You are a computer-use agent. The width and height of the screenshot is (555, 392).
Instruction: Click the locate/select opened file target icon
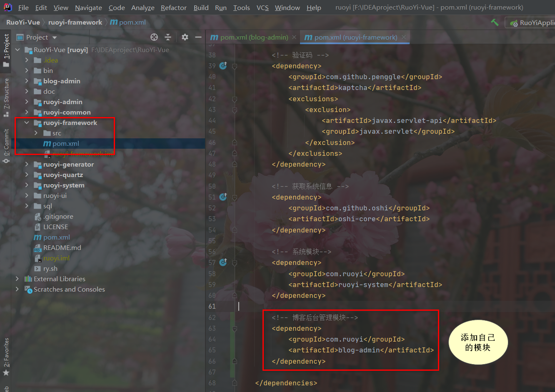click(154, 37)
